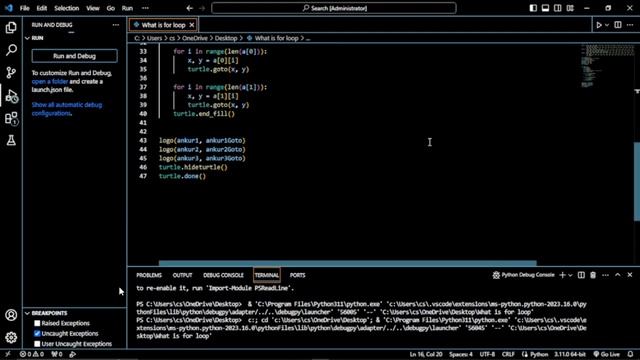This screenshot has width=640, height=360.
Task: Close the terminal panel
Action: (630, 275)
